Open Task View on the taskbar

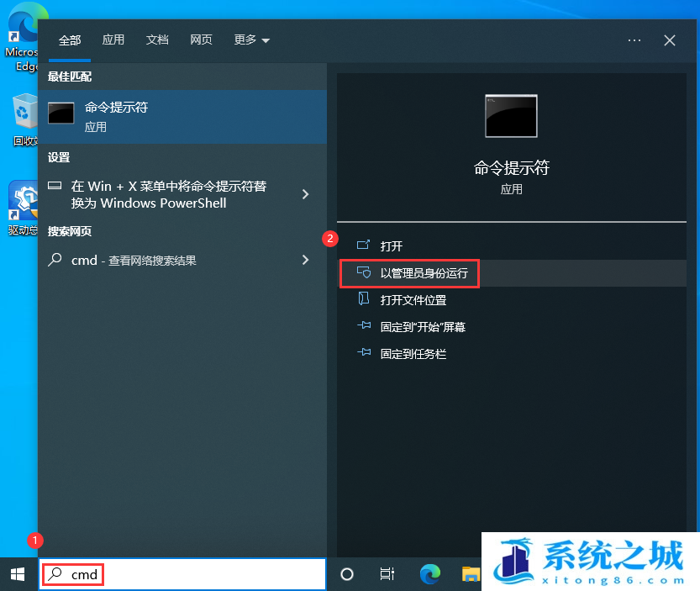click(387, 574)
